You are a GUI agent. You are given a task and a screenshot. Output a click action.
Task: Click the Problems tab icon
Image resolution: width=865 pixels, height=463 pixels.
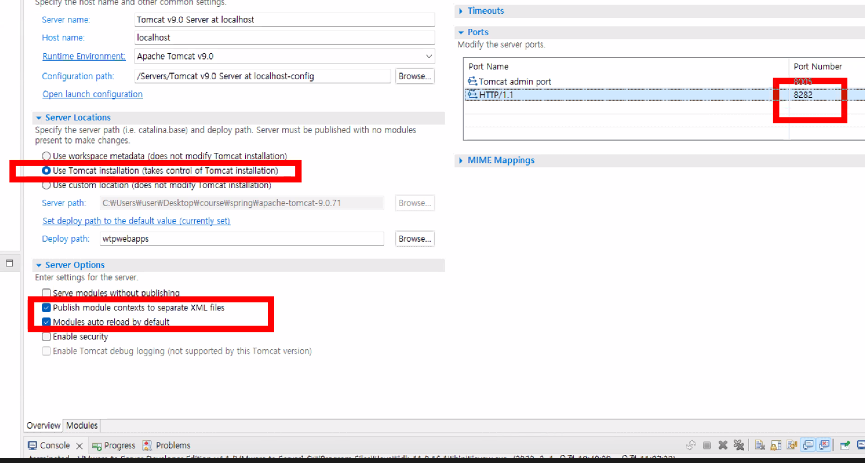147,445
